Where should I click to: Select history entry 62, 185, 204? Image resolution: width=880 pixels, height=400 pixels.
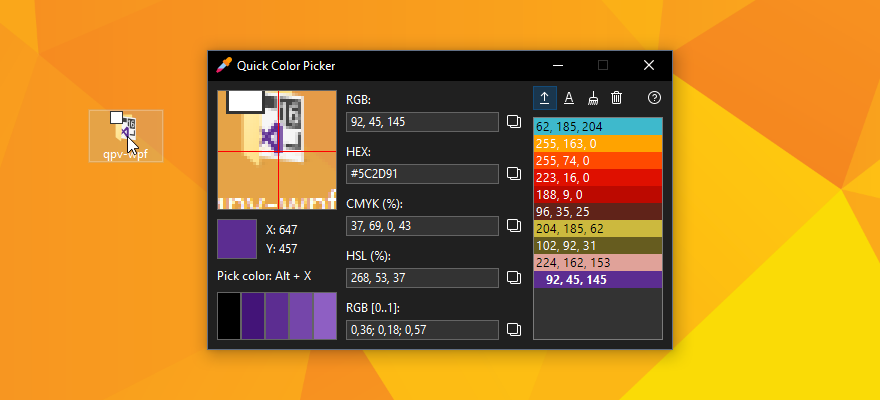(x=597, y=127)
